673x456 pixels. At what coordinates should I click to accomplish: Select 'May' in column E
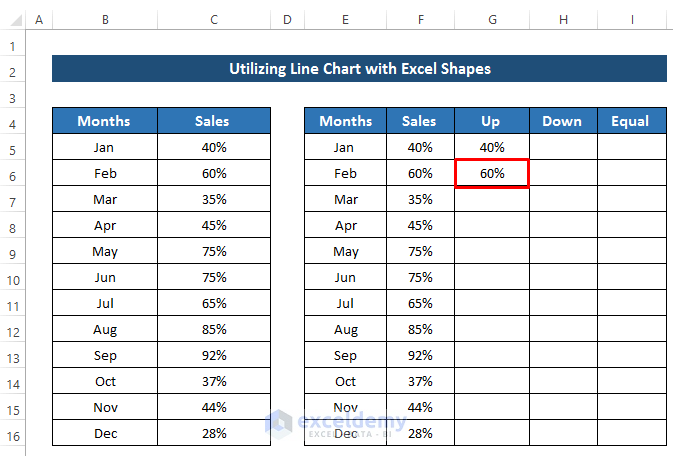point(345,251)
